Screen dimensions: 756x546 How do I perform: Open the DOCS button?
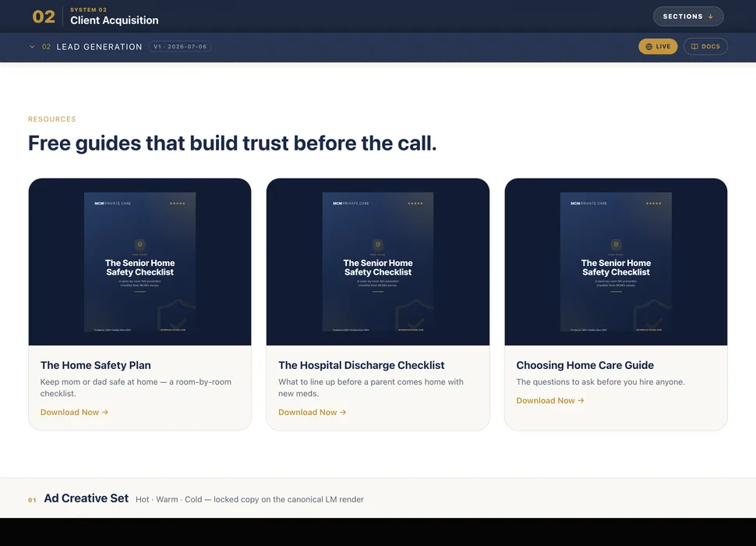coord(705,47)
